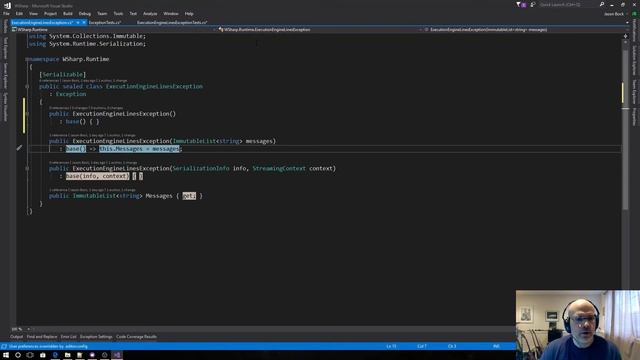The height and width of the screenshot is (360, 640).
Task: Open the WSharp.Runtime project dropdown
Action: pyautogui.click(x=113, y=30)
